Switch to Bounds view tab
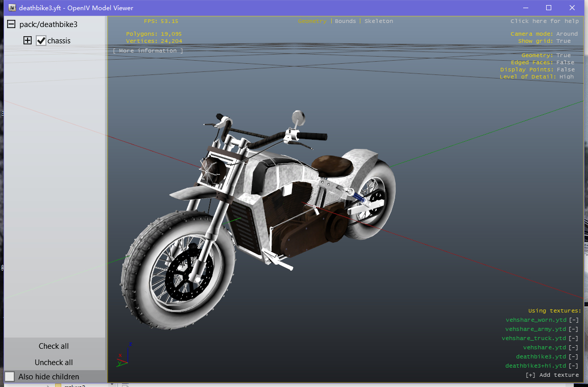This screenshot has width=588, height=387. pos(346,21)
